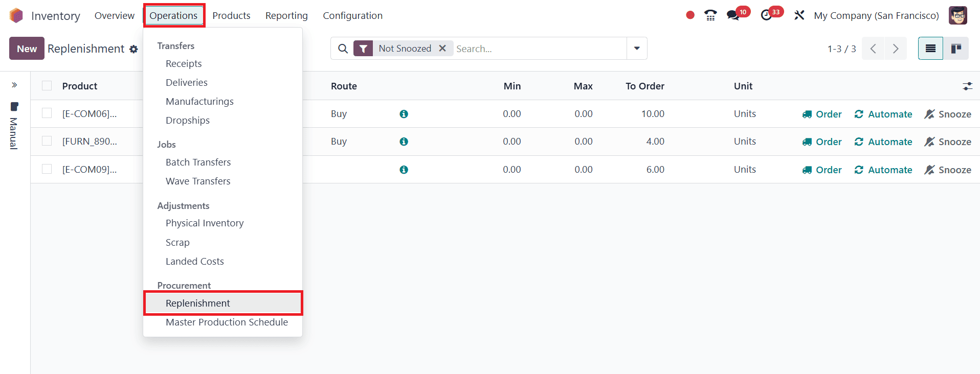This screenshot has width=980, height=374.
Task: Click Order for E-COM09 row
Action: [822, 170]
